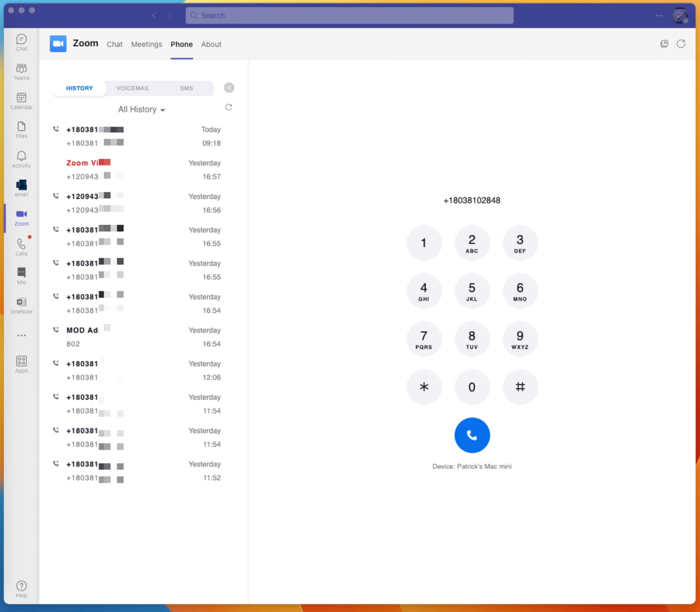Pop out the Zoom app window

pyautogui.click(x=664, y=44)
